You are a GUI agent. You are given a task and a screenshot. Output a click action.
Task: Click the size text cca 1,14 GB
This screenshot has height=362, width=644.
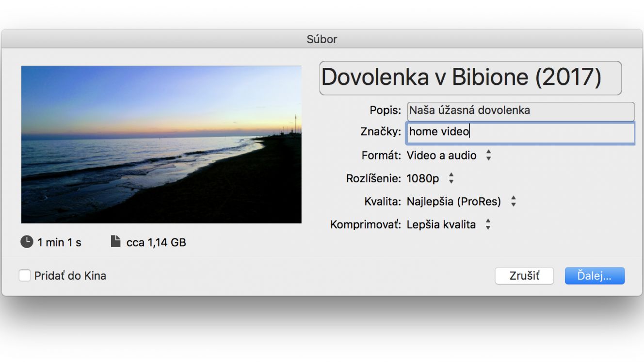click(x=156, y=242)
